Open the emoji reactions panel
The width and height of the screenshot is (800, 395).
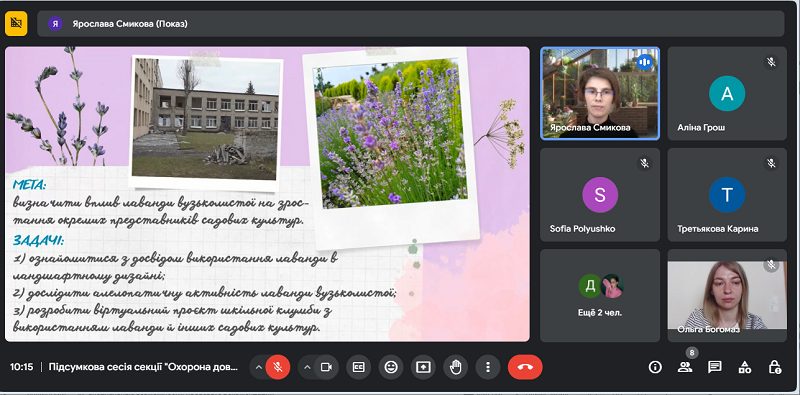[x=391, y=367]
